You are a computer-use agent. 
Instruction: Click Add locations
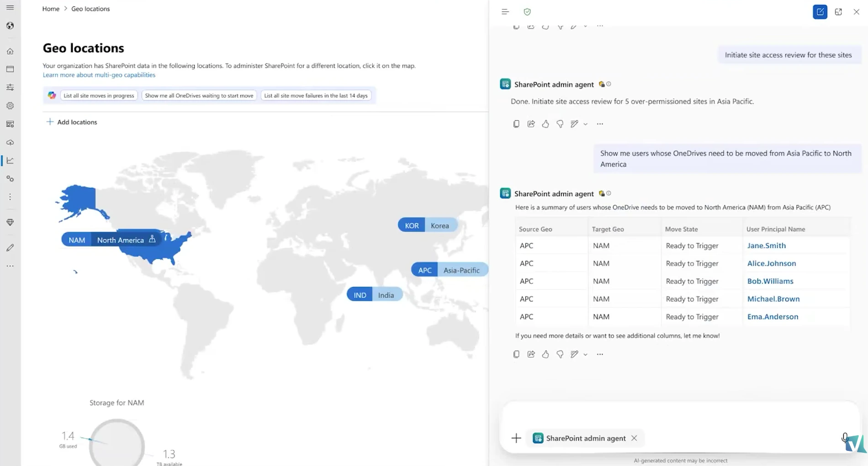tap(72, 122)
